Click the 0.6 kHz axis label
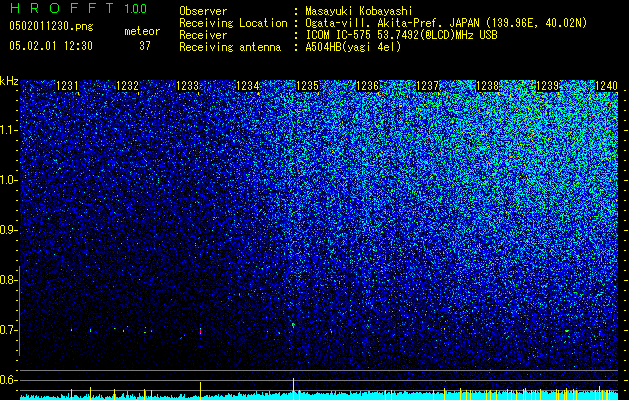This screenshot has width=629, height=400. coord(8,380)
